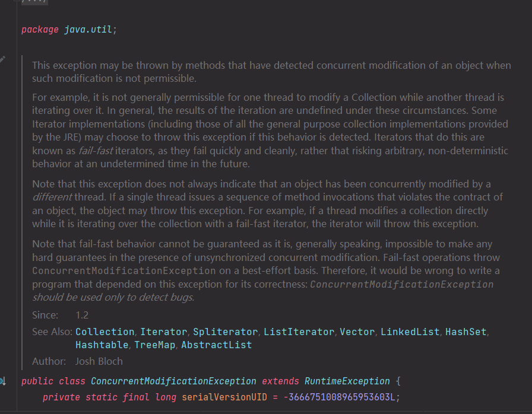Go to the AbstractList link
This screenshot has width=532, height=414.
[217, 345]
